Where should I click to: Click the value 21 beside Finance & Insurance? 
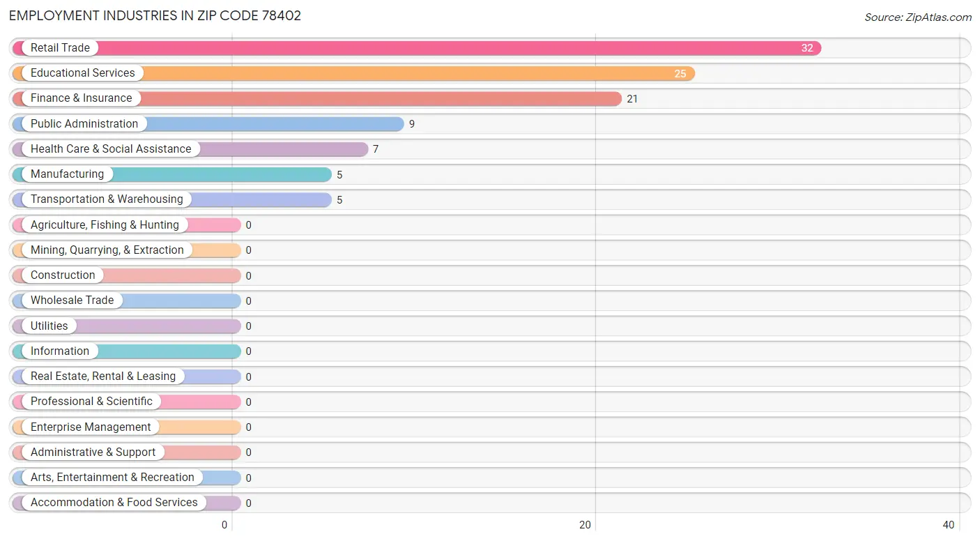click(x=632, y=99)
